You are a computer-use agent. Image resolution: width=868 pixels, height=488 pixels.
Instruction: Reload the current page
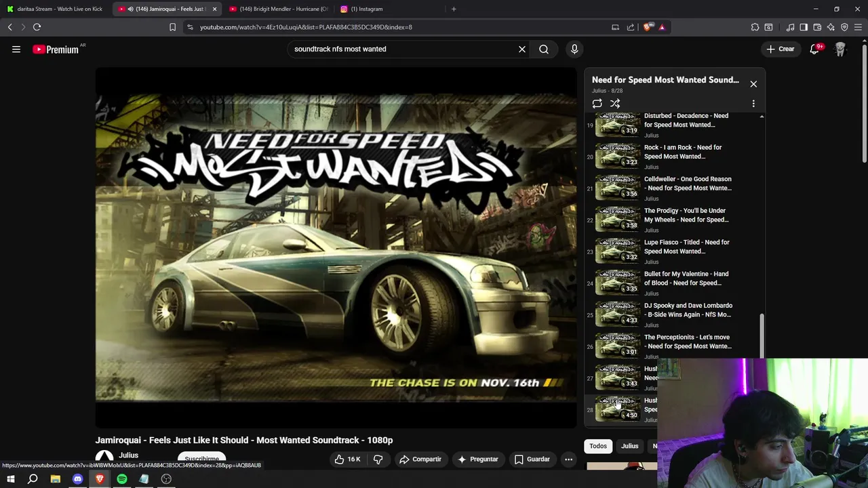pos(37,27)
